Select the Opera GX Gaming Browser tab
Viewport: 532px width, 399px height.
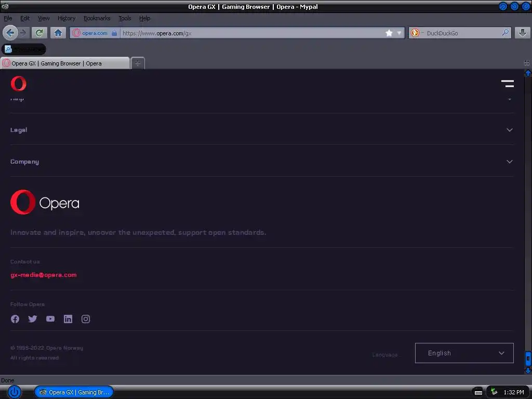pyautogui.click(x=65, y=63)
